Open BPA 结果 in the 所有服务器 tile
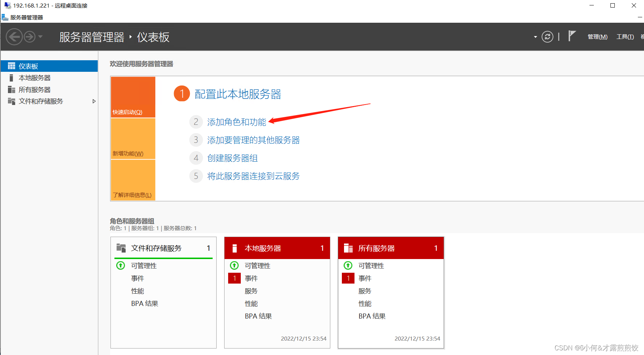The height and width of the screenshot is (355, 644). click(372, 316)
